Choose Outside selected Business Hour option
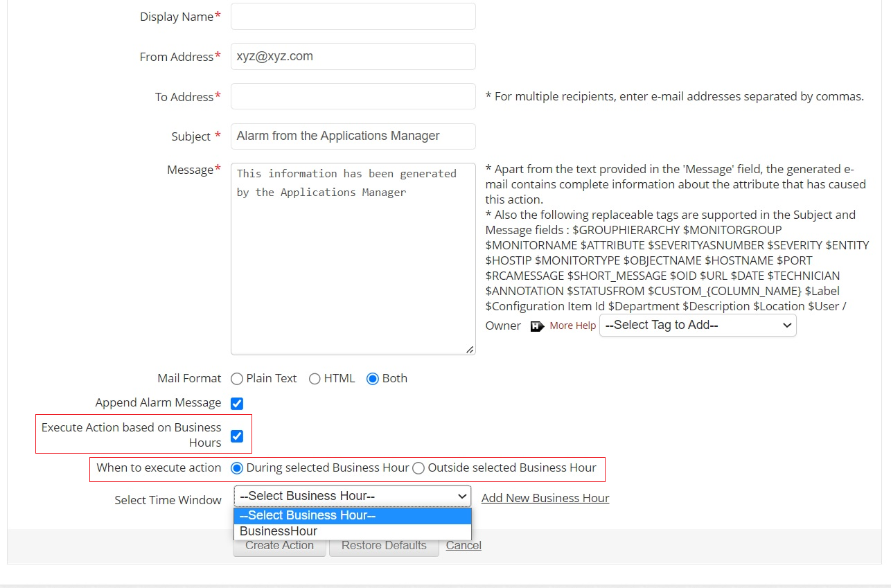 point(418,468)
